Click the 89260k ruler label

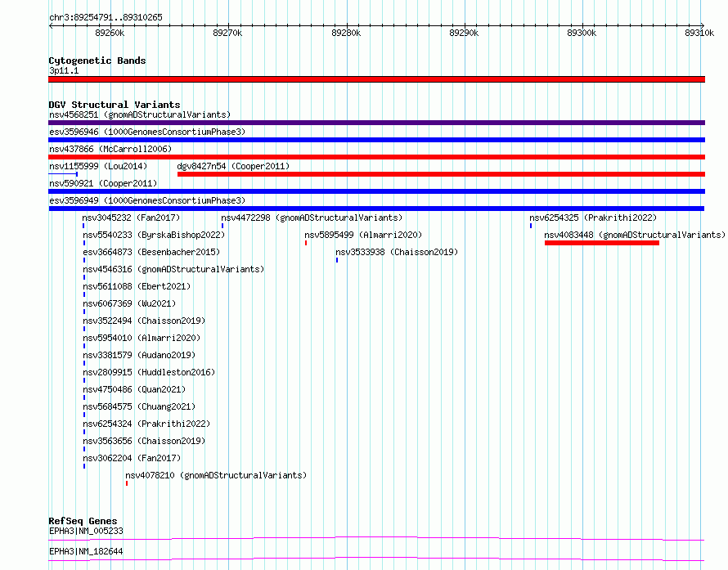110,33
